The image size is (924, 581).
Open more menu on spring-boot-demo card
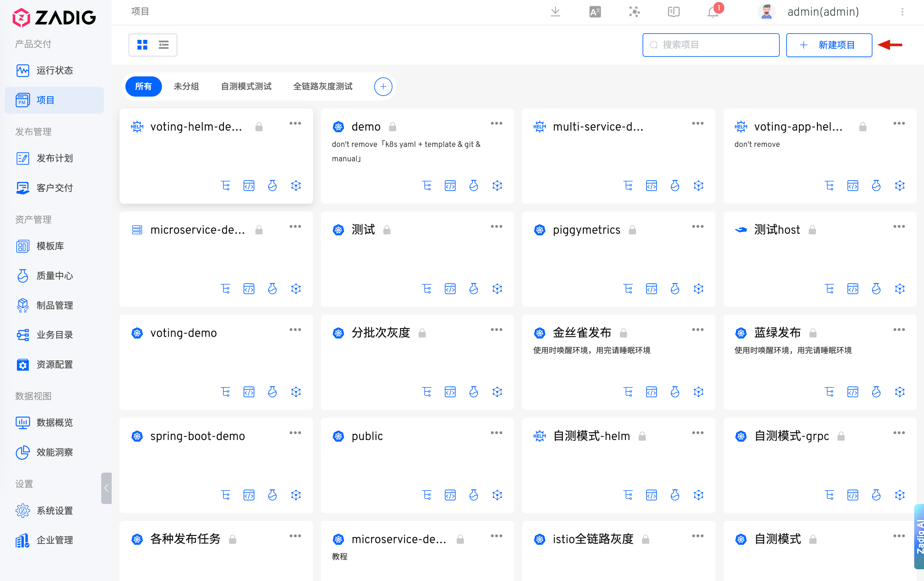click(295, 432)
